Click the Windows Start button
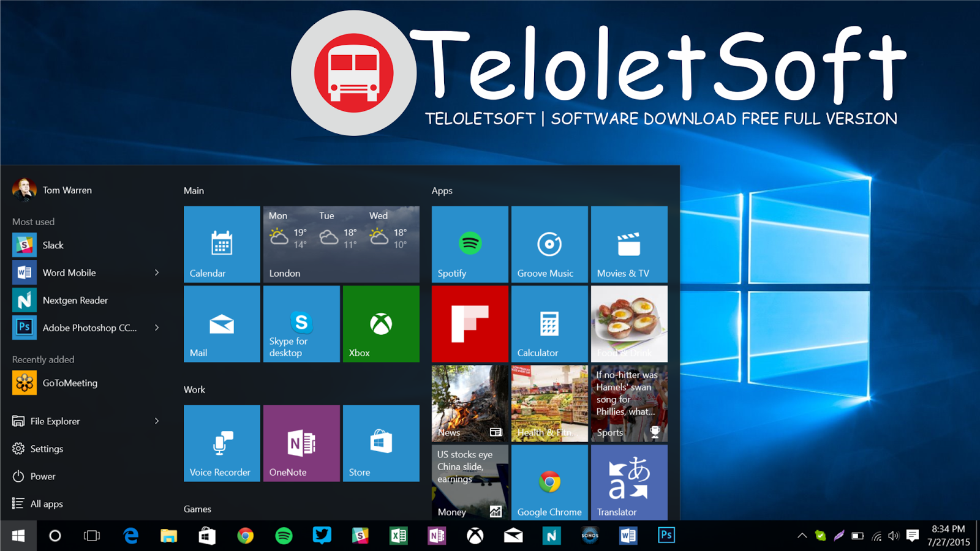This screenshot has width=980, height=551. click(18, 536)
